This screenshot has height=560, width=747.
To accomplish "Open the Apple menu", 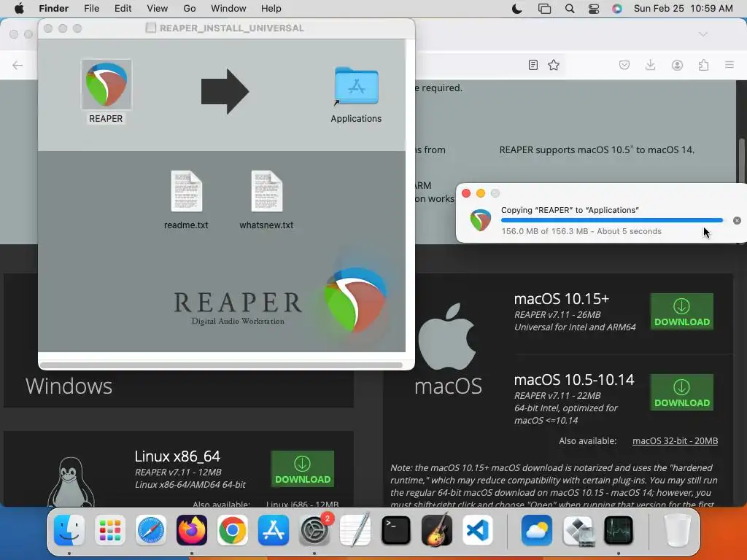I will click(x=19, y=9).
